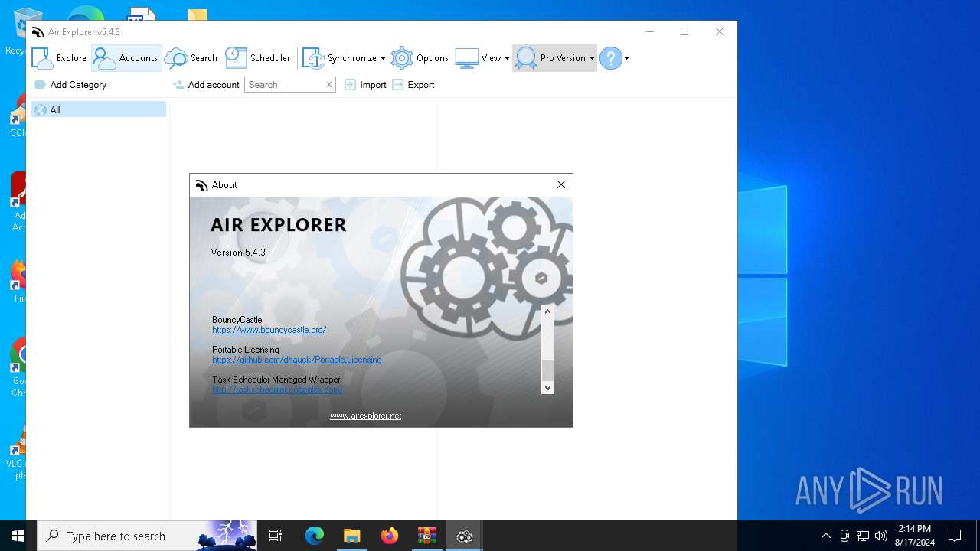Image resolution: width=980 pixels, height=551 pixels.
Task: Click the About scrollbar up arrow
Action: [x=547, y=311]
